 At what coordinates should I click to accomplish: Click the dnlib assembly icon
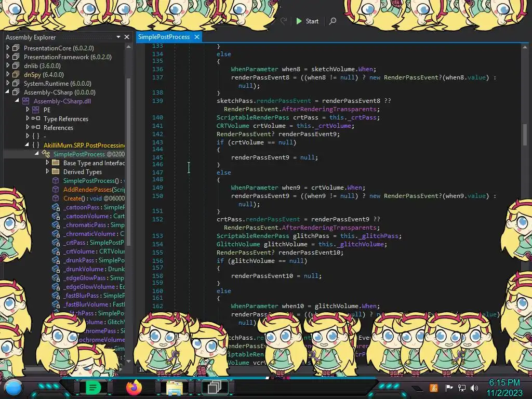[16, 65]
